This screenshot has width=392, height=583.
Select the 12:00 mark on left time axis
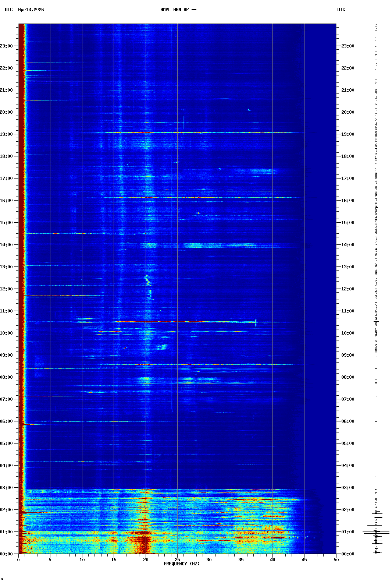[7, 289]
